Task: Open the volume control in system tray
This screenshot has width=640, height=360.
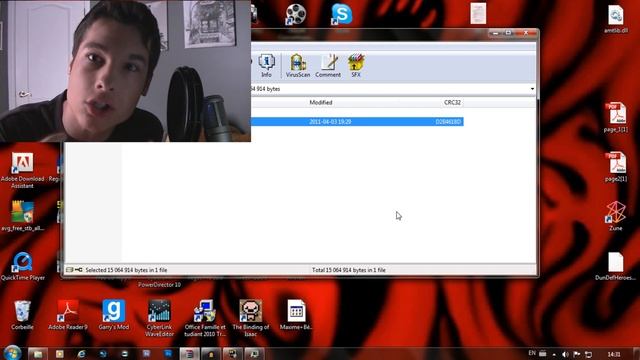Action: (565, 354)
